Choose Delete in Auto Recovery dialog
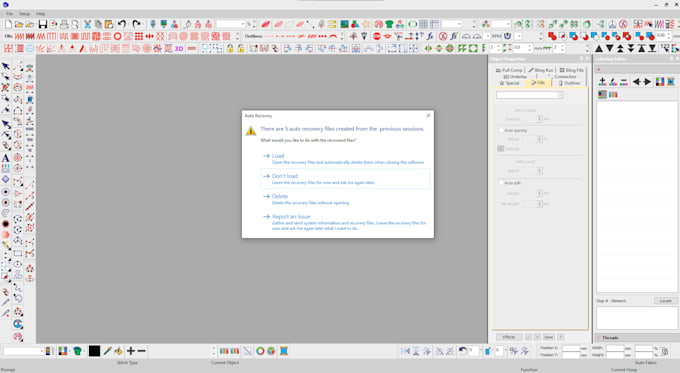Image resolution: width=680 pixels, height=373 pixels. click(345, 199)
